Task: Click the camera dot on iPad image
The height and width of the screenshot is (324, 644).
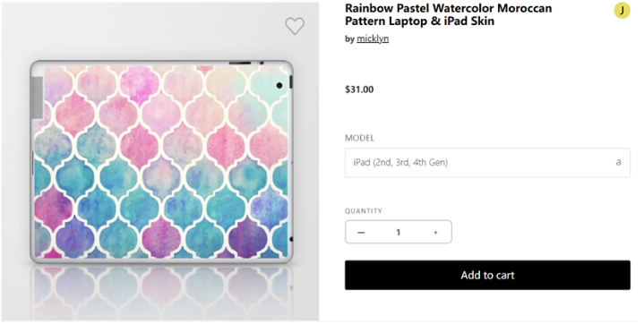Action: click(x=279, y=85)
